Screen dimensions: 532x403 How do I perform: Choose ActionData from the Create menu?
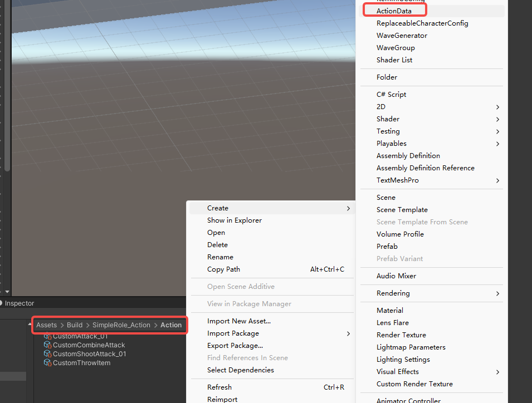(x=394, y=11)
